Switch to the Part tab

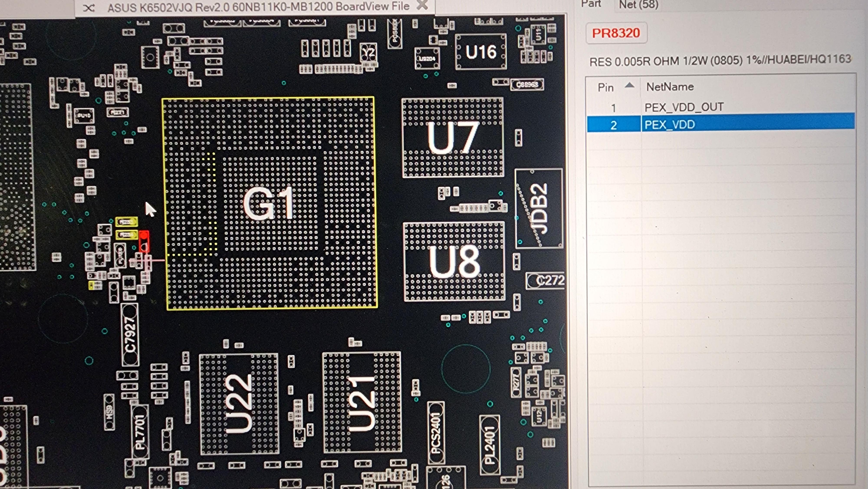click(x=591, y=4)
